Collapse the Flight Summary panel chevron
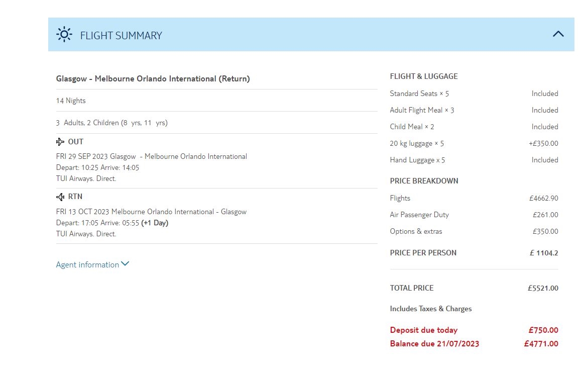Screen dimensions: 588x367 (558, 34)
